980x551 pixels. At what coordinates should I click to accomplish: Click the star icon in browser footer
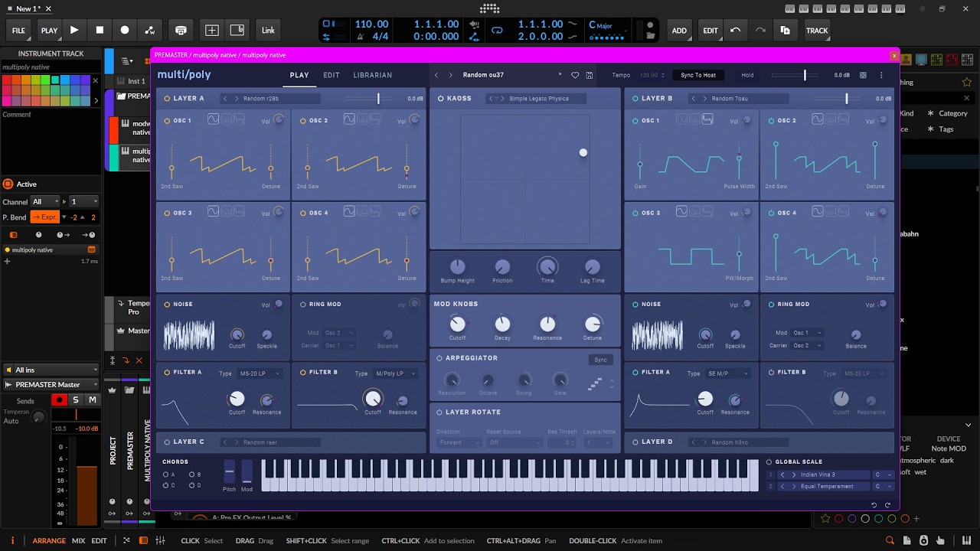tap(825, 518)
